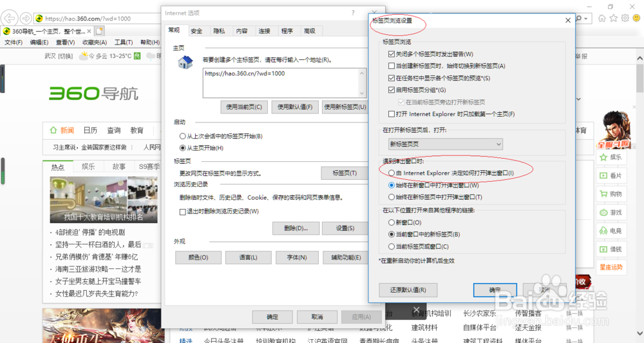This screenshot has width=644, height=343.
Task: Open the 工具(T) menu
Action: 124,43
